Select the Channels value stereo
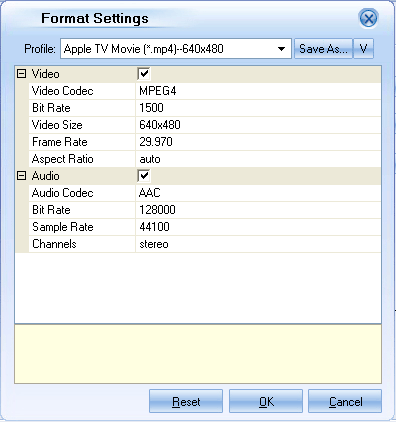This screenshot has width=396, height=422. [258, 244]
